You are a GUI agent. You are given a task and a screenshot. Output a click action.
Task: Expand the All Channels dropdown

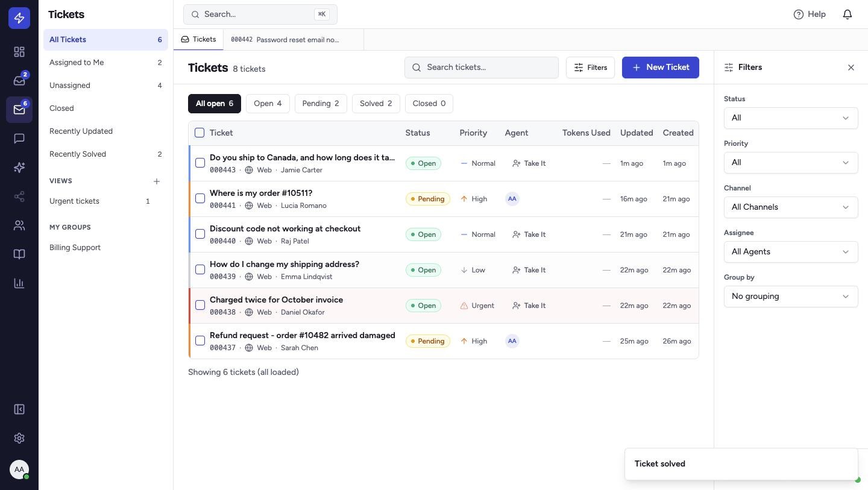[x=791, y=207]
